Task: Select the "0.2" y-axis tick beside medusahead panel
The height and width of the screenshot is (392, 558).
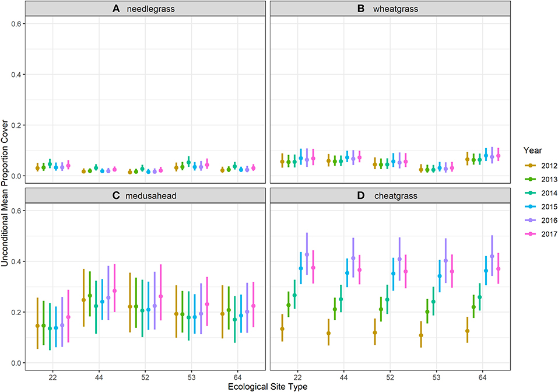Action: [17, 312]
